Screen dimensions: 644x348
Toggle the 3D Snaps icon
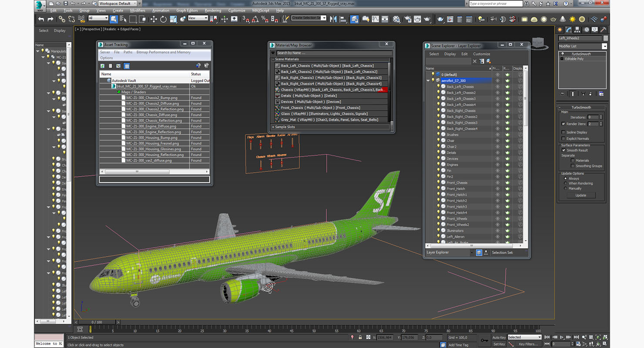click(246, 19)
